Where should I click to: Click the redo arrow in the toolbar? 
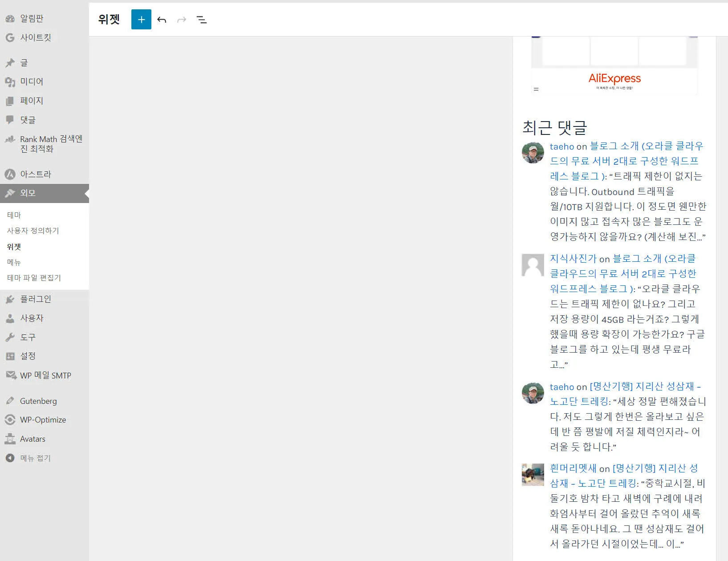(181, 20)
